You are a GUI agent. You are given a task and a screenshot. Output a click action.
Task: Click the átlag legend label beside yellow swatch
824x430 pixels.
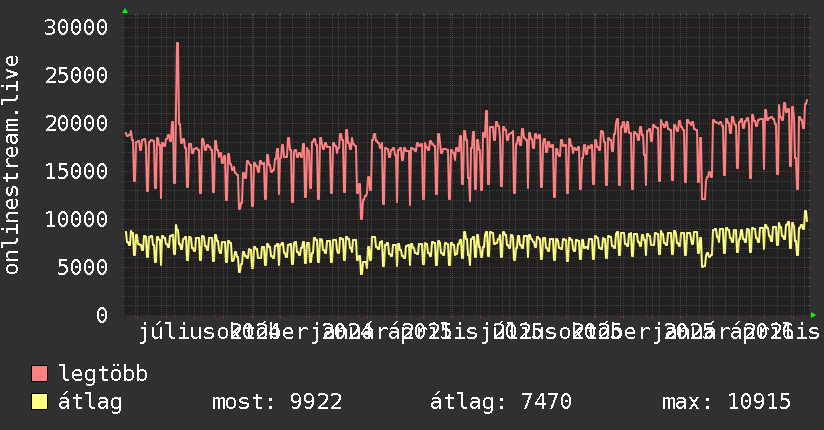click(90, 402)
